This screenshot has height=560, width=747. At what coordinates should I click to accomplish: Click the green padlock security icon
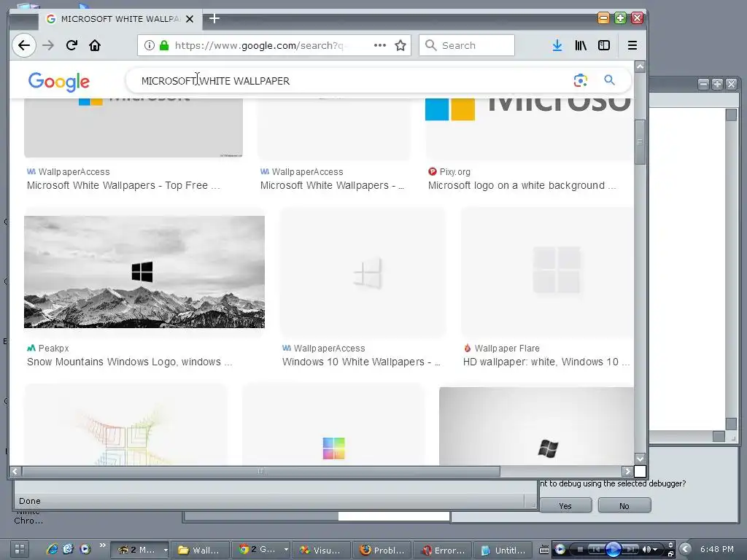pos(164,45)
